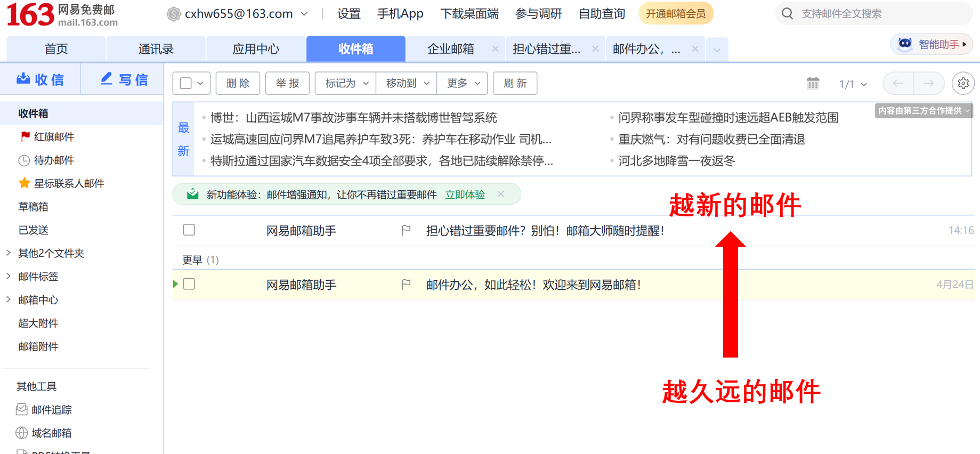Open the 更多 dropdown
Image resolution: width=980 pixels, height=454 pixels.
coord(463,83)
